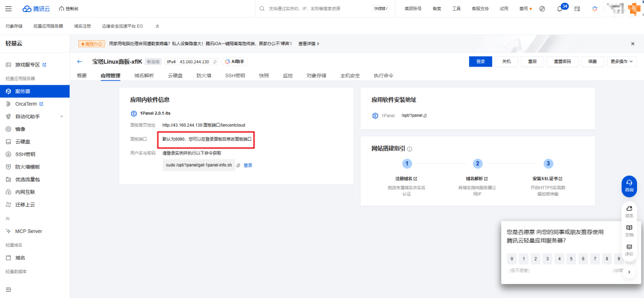Expand the 自动化助手 sidebar item

coord(61,117)
